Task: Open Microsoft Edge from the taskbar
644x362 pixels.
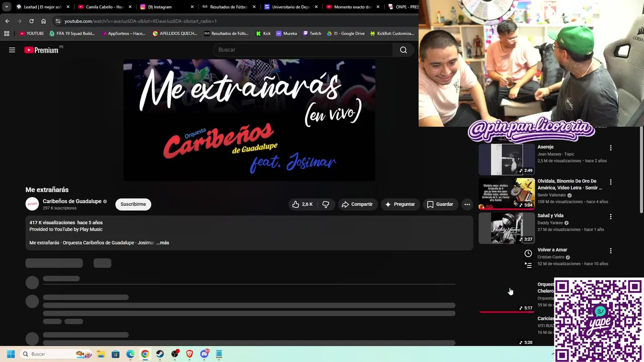Action: click(x=130, y=354)
